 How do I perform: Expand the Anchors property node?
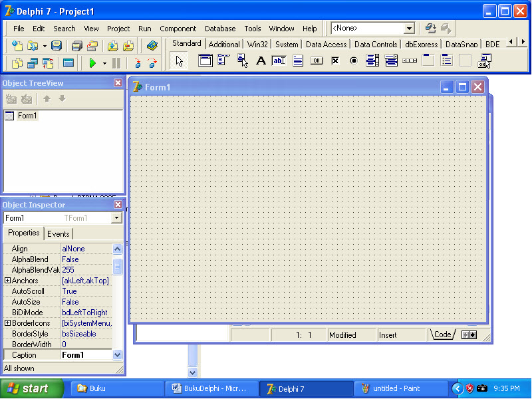pos(6,280)
